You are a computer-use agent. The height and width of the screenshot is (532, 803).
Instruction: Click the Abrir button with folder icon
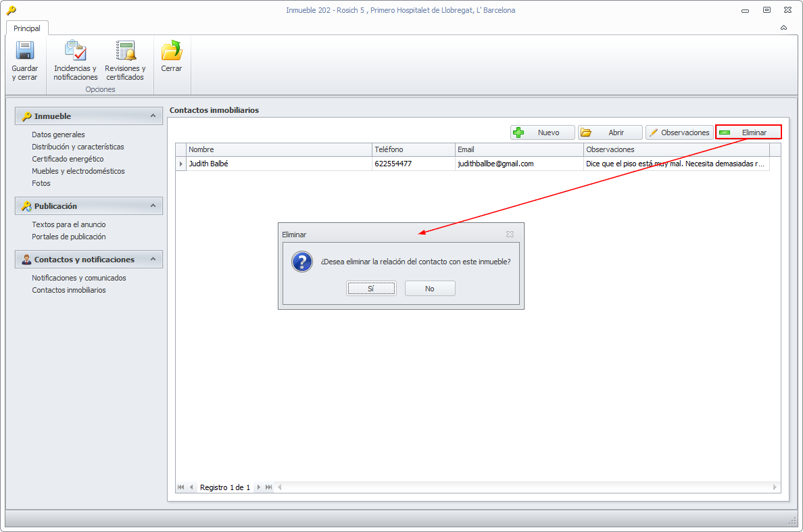coord(610,132)
